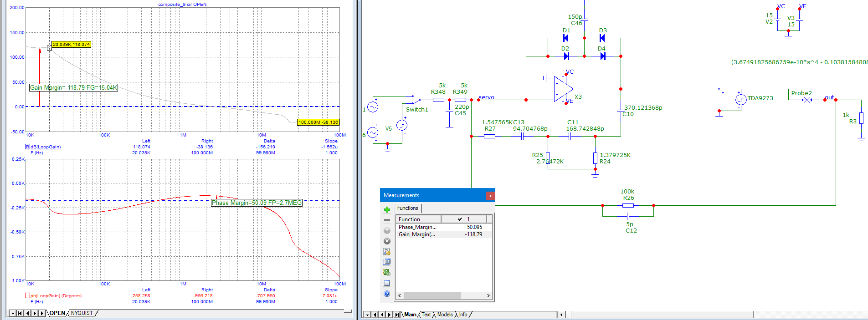The image size is (868, 320).
Task: Open Measurements help question-mark icon
Action: (x=387, y=294)
